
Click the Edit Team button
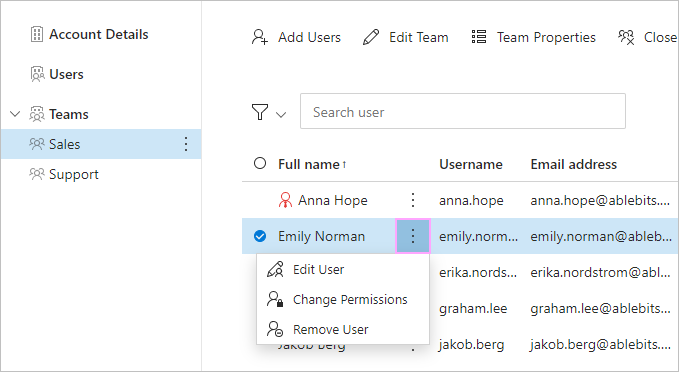[405, 37]
